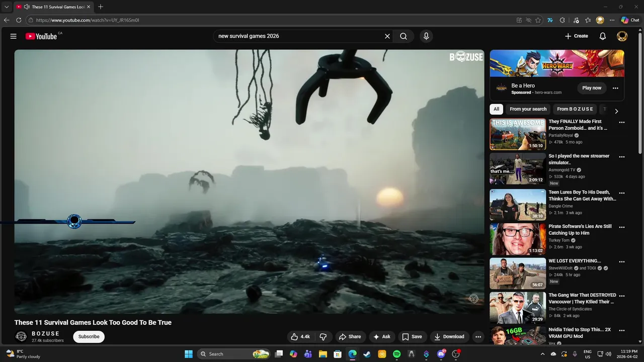Open the BOZUSE channel name link

46,334
